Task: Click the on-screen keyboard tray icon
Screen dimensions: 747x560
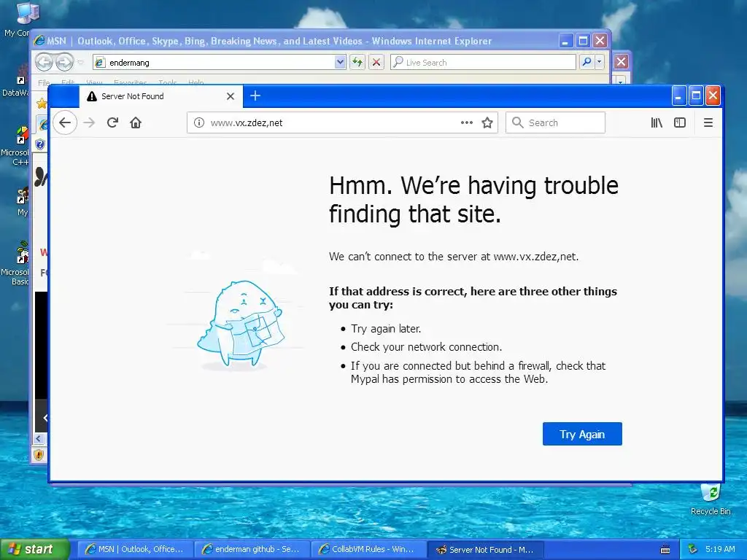Action: [665, 550]
